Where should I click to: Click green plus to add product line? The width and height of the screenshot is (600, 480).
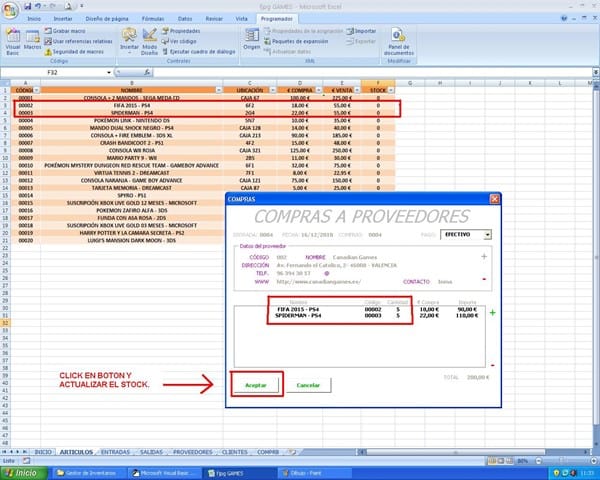pyautogui.click(x=492, y=313)
